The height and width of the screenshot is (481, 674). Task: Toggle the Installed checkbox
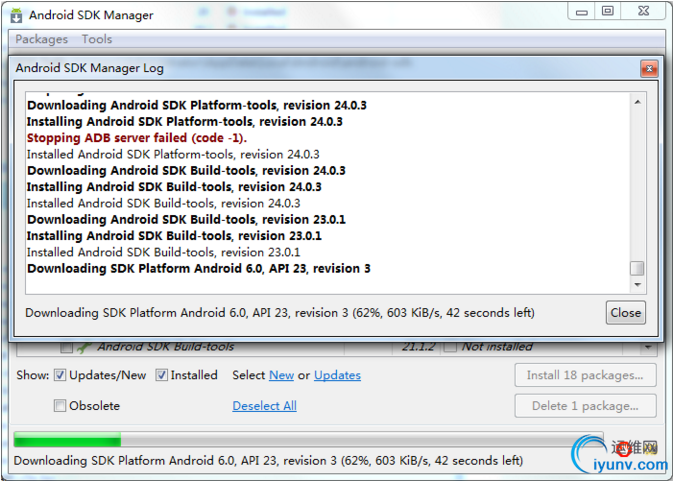[x=161, y=375]
